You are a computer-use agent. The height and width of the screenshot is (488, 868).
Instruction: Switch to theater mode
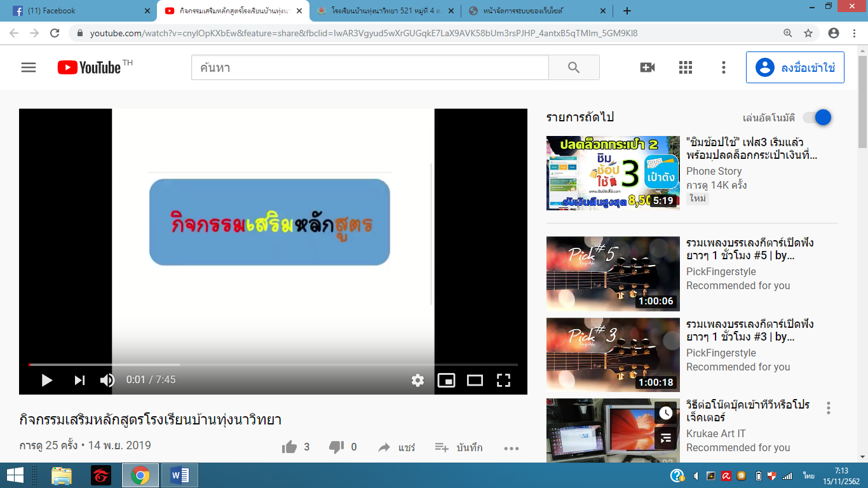[475, 380]
